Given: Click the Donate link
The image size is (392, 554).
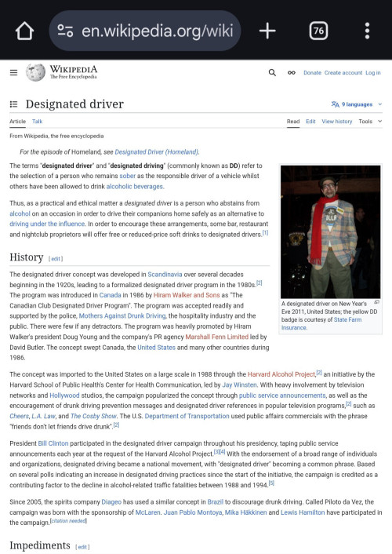Looking at the screenshot, I should [x=313, y=73].
